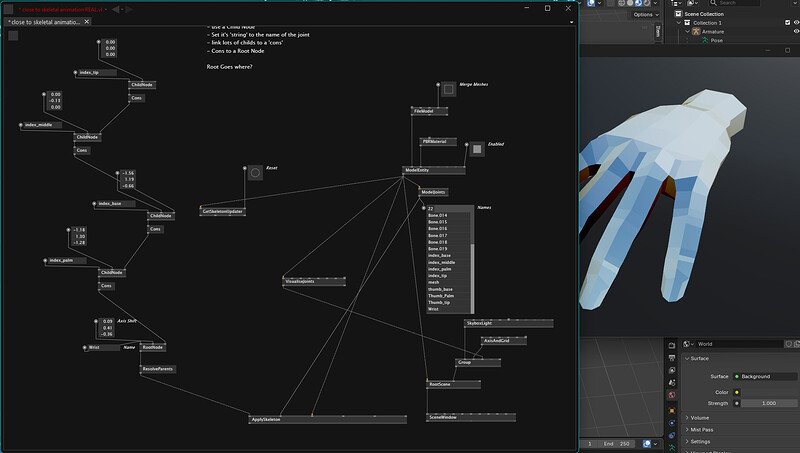Click the index_tip text field
The image size is (800, 453).
click(96, 72)
